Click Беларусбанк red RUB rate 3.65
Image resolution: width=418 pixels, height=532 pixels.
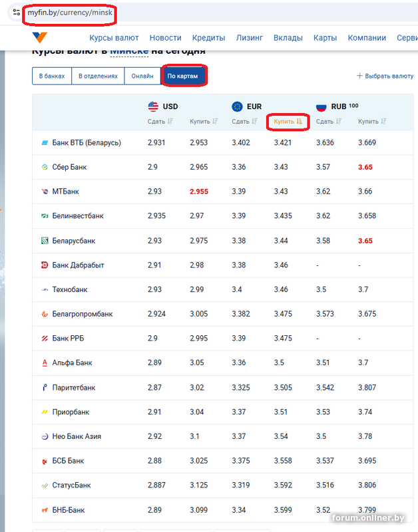[x=365, y=241]
